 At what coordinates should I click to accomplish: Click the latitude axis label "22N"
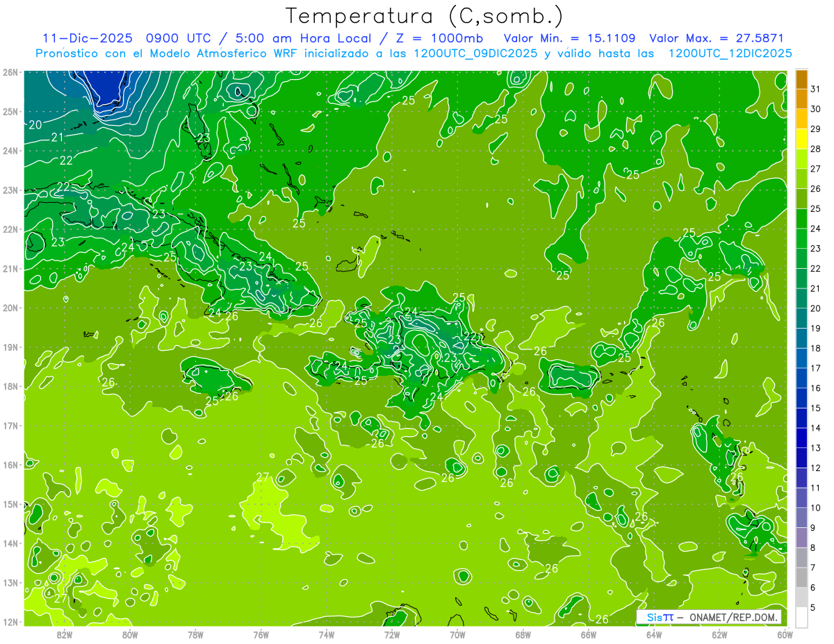coord(10,229)
